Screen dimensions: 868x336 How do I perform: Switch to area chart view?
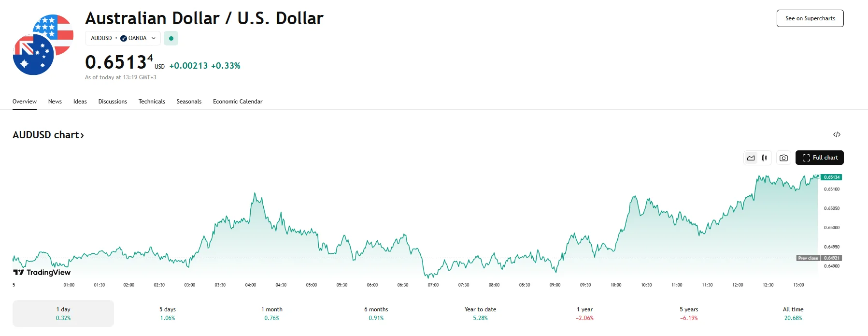pos(751,158)
